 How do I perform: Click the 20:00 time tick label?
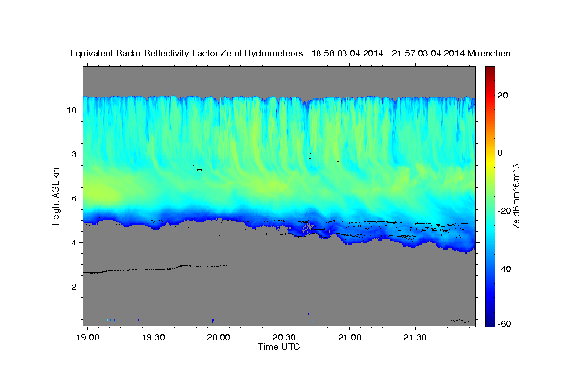point(219,337)
